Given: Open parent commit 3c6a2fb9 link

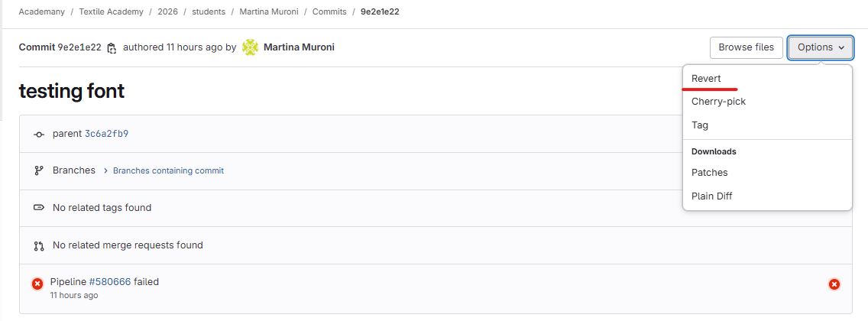Looking at the screenshot, I should pyautogui.click(x=106, y=134).
